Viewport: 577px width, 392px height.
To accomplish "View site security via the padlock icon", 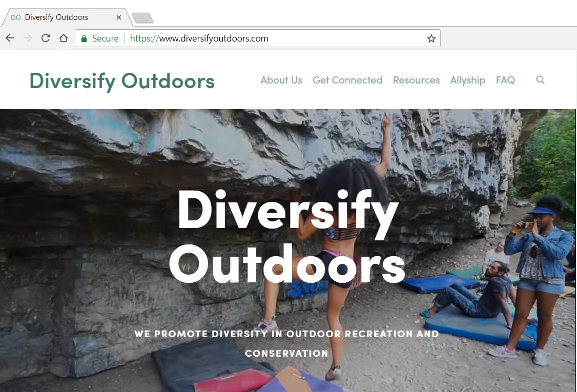I will (84, 38).
